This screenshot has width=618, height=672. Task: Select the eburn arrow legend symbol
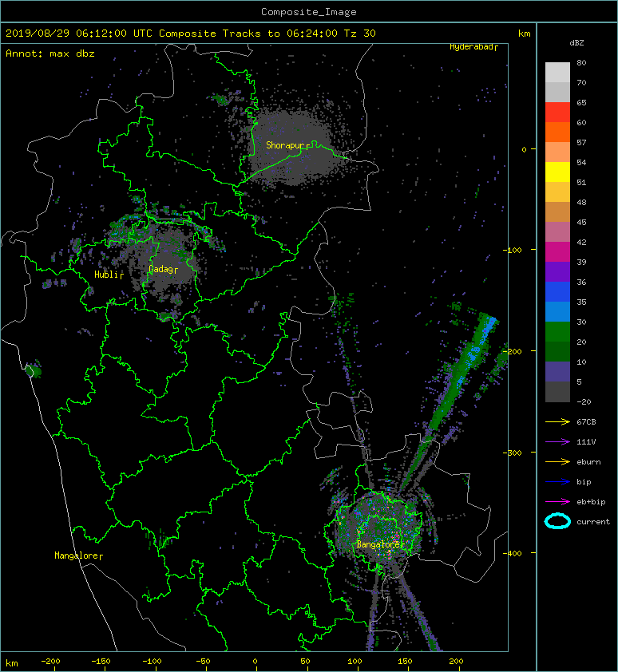557,462
